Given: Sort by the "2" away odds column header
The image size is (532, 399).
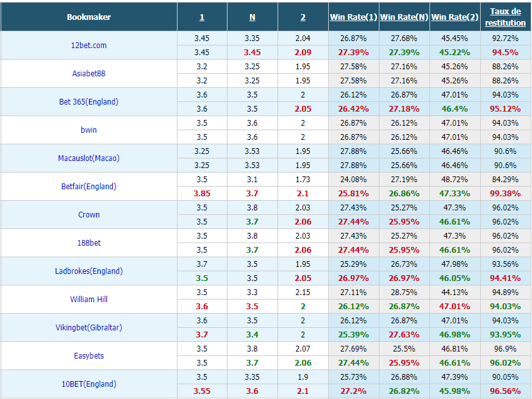Looking at the screenshot, I should pyautogui.click(x=303, y=17).
